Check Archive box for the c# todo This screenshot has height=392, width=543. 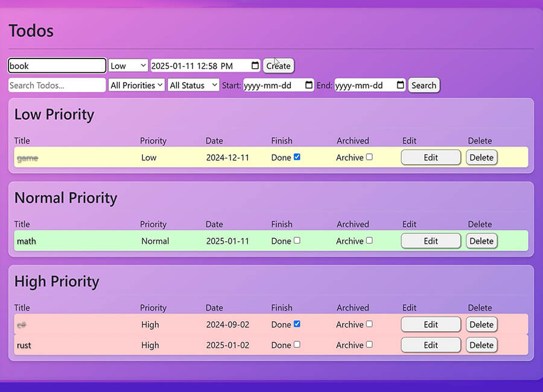(x=369, y=324)
